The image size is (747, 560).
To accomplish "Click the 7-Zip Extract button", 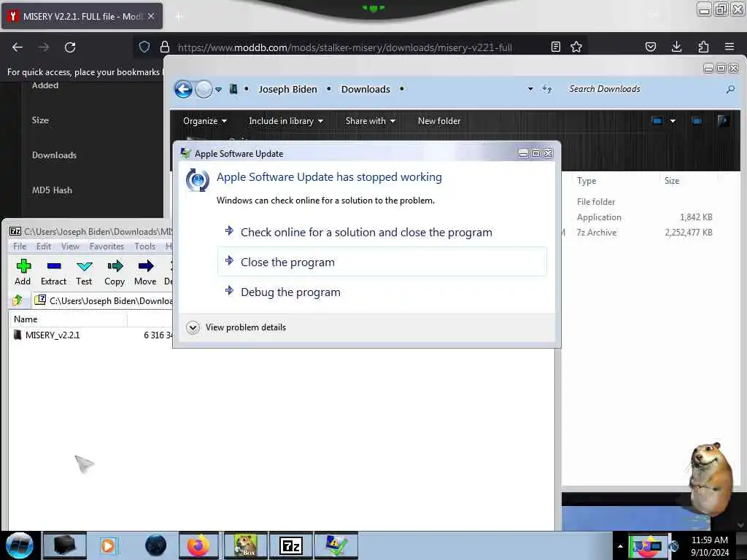I will tap(53, 273).
